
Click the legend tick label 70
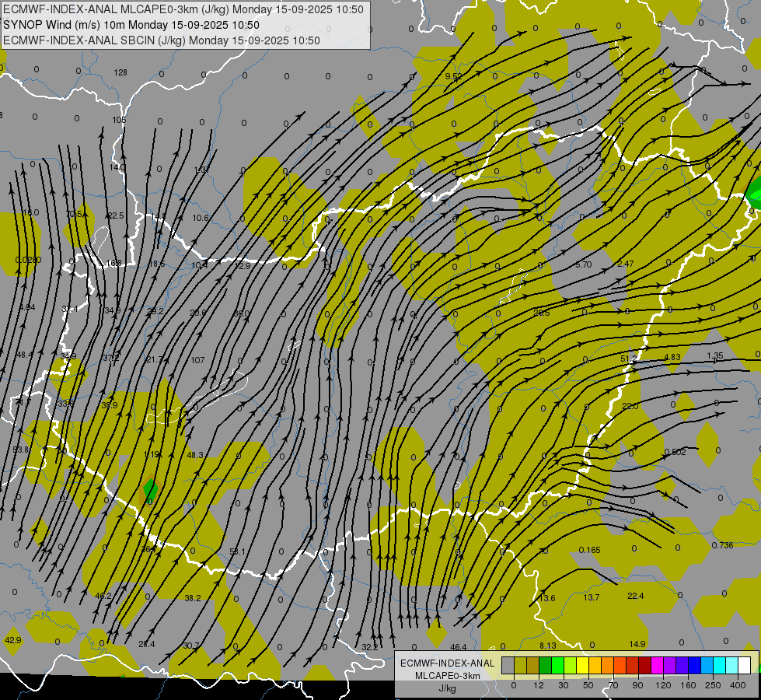[613, 685]
